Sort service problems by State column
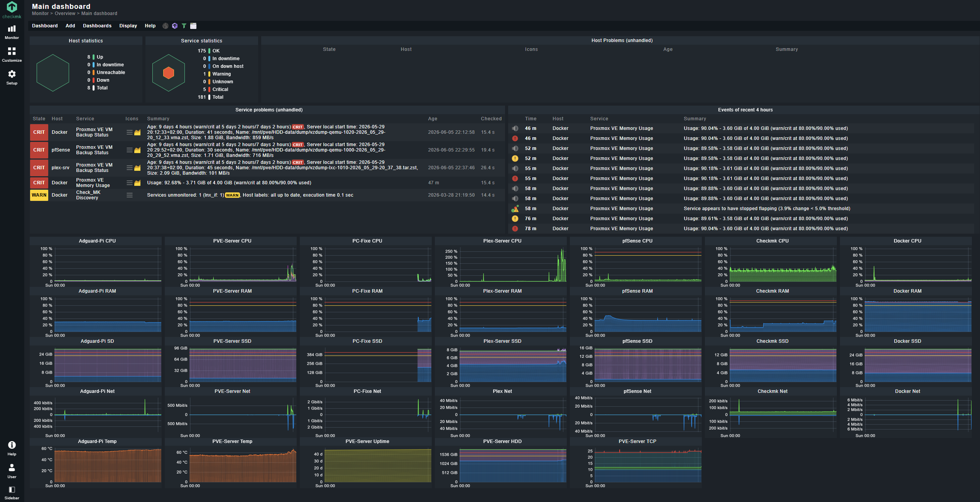 point(39,119)
